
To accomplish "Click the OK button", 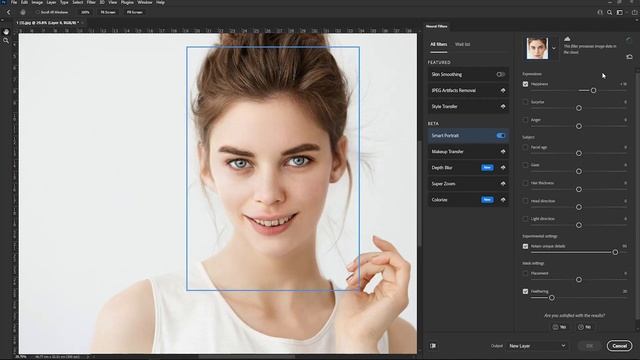I will pyautogui.click(x=589, y=346).
